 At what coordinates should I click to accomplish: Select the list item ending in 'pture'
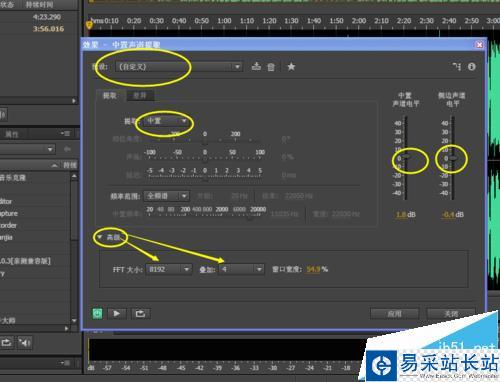[x=35, y=213]
